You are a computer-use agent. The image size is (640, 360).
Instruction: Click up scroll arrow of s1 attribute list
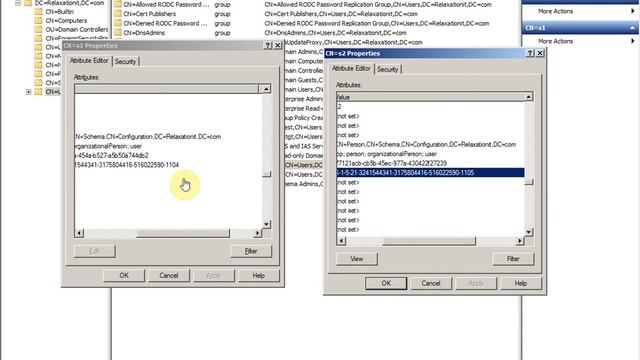point(266,89)
